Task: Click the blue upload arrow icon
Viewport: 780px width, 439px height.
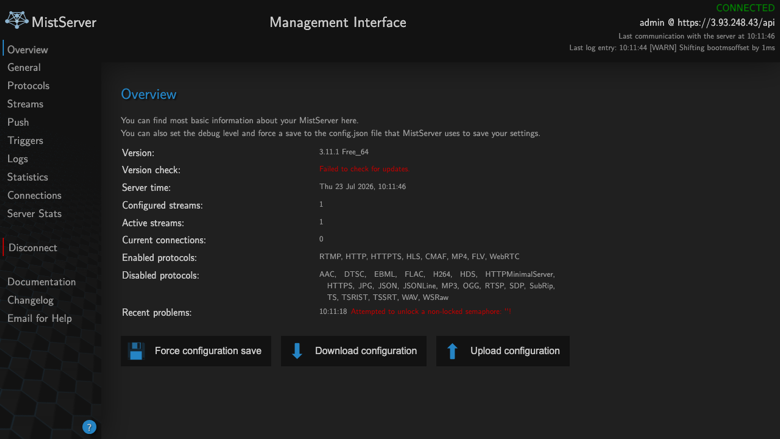Action: 452,351
